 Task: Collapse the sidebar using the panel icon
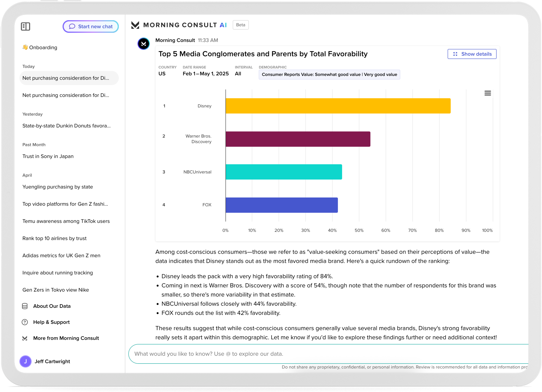click(26, 26)
